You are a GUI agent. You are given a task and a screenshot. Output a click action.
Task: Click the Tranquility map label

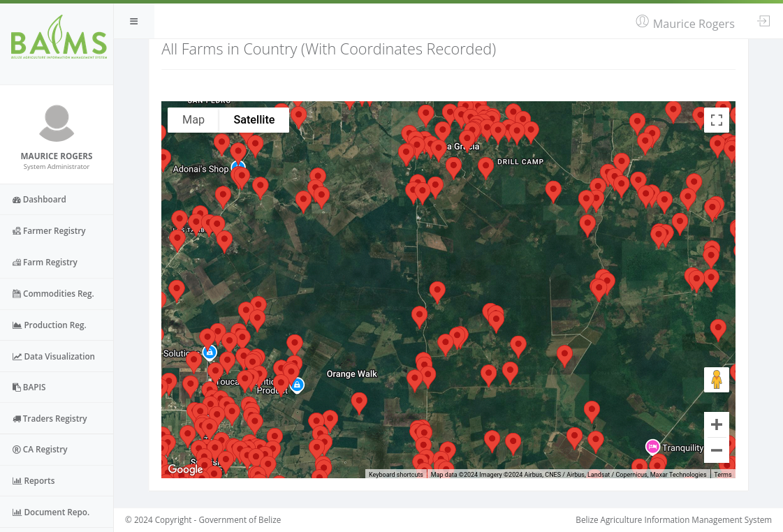(x=682, y=448)
